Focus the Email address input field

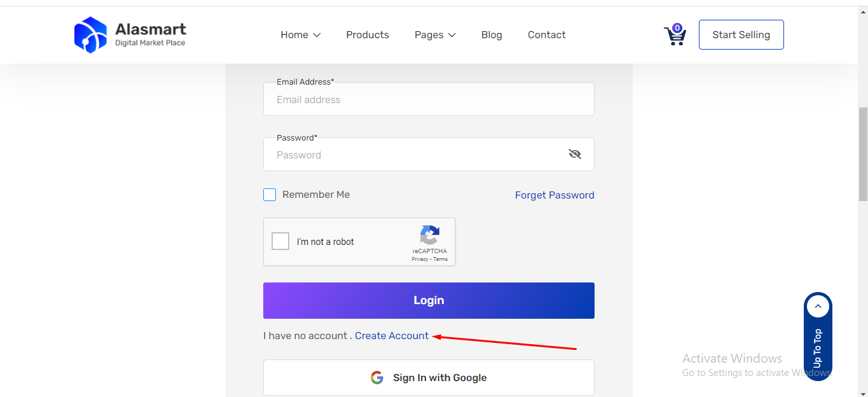point(429,99)
